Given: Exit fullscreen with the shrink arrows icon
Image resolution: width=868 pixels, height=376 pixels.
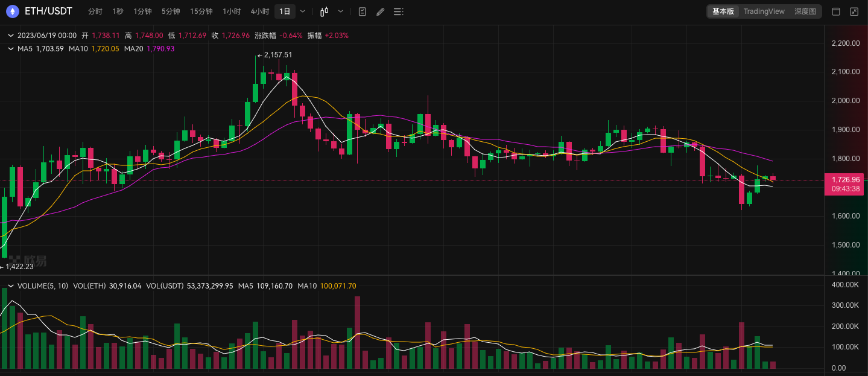Looking at the screenshot, I should point(854,11).
